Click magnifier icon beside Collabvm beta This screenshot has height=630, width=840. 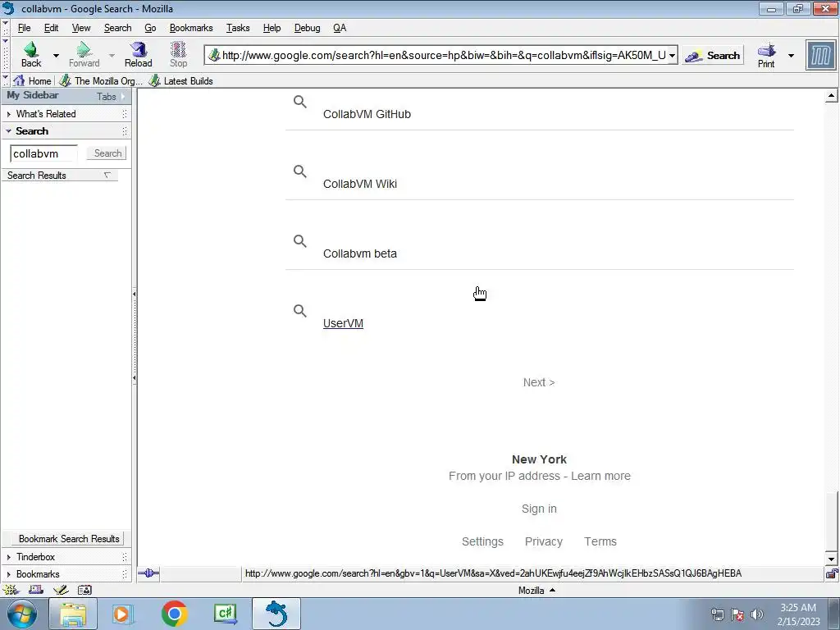tap(300, 241)
